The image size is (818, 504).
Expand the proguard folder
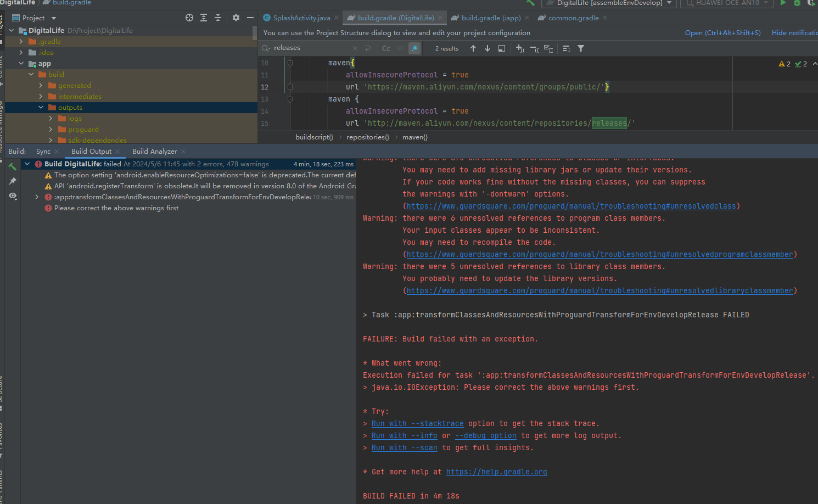(x=51, y=129)
